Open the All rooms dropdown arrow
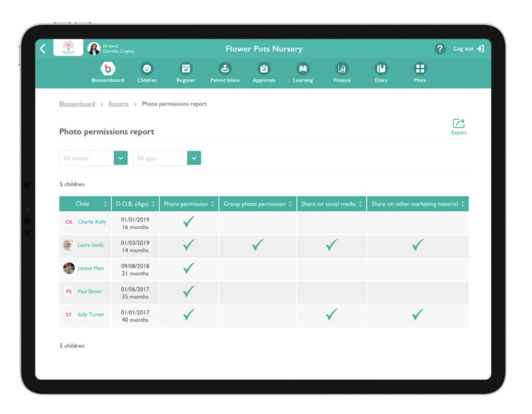The image size is (532, 414). [x=121, y=158]
